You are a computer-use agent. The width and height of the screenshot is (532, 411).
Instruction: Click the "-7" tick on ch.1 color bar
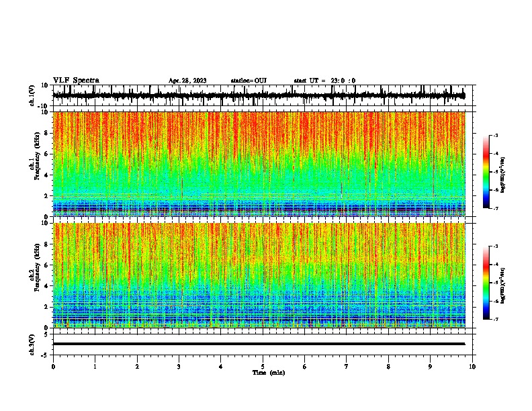[496, 208]
